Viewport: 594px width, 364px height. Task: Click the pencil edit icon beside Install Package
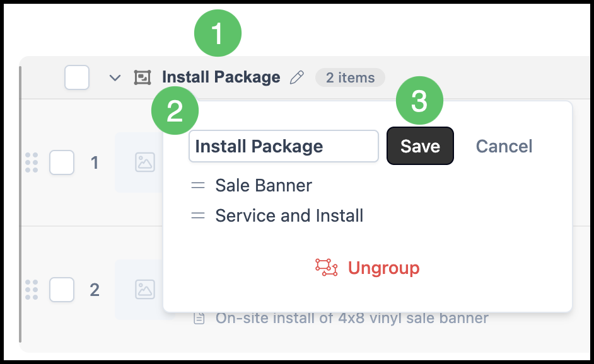[x=297, y=77]
